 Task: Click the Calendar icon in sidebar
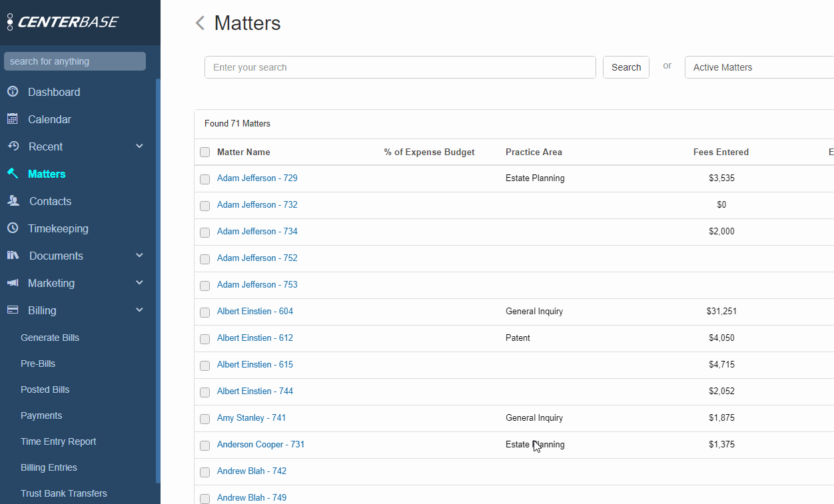point(13,119)
